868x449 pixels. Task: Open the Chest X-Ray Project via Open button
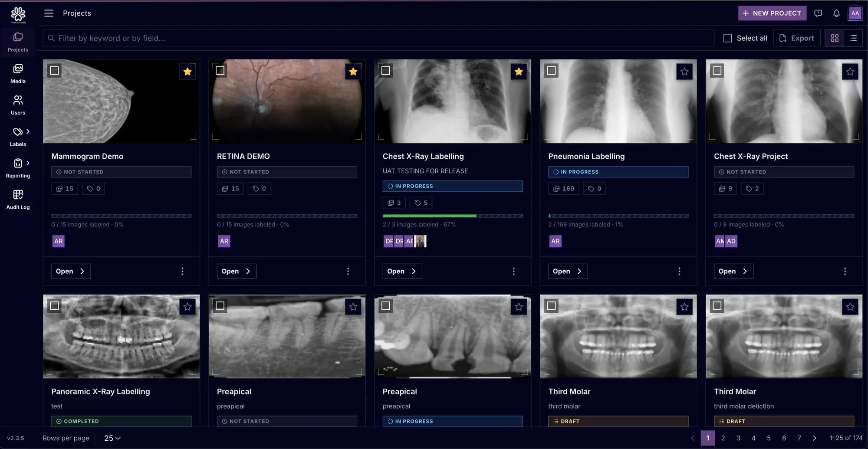point(733,271)
